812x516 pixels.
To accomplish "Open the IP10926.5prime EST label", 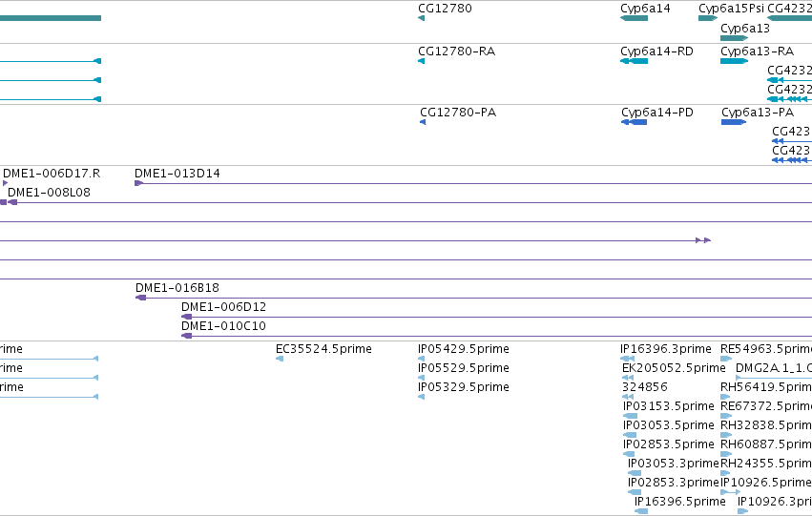I will pyautogui.click(x=766, y=484).
